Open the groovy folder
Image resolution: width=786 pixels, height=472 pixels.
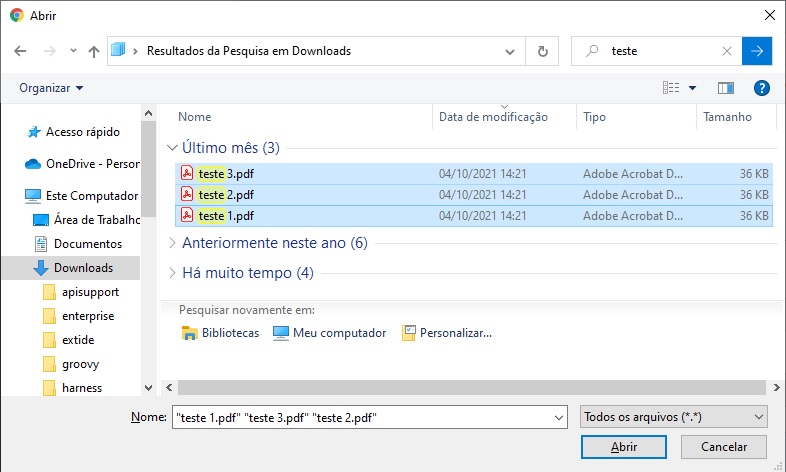click(71, 364)
